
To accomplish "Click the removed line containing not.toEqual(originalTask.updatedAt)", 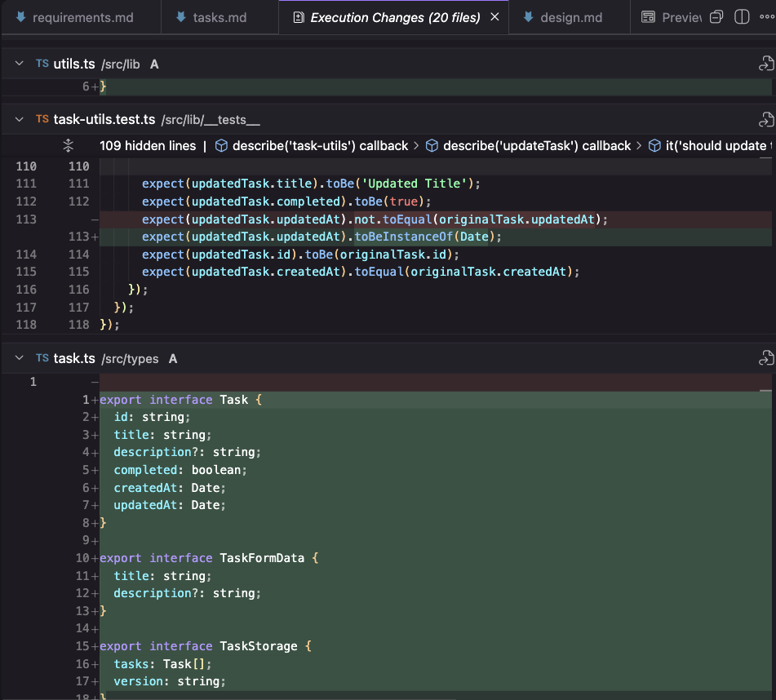I will 436,219.
